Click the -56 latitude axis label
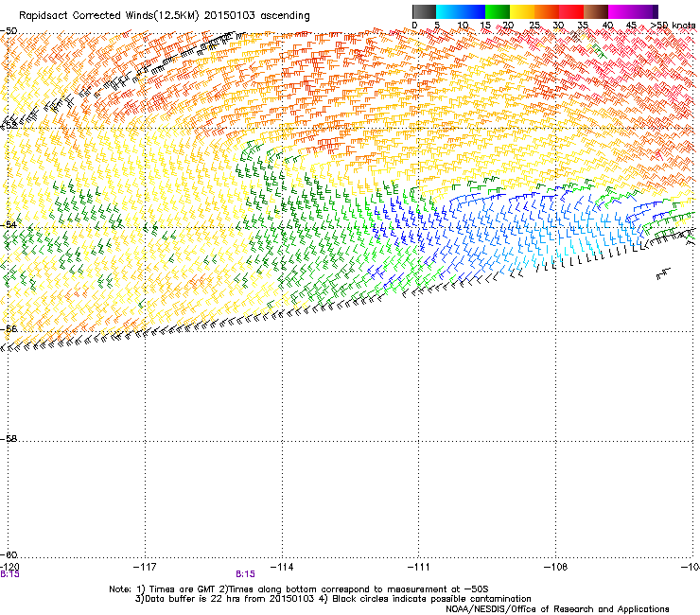Viewport: 700px width, 615px height. pos(9,328)
